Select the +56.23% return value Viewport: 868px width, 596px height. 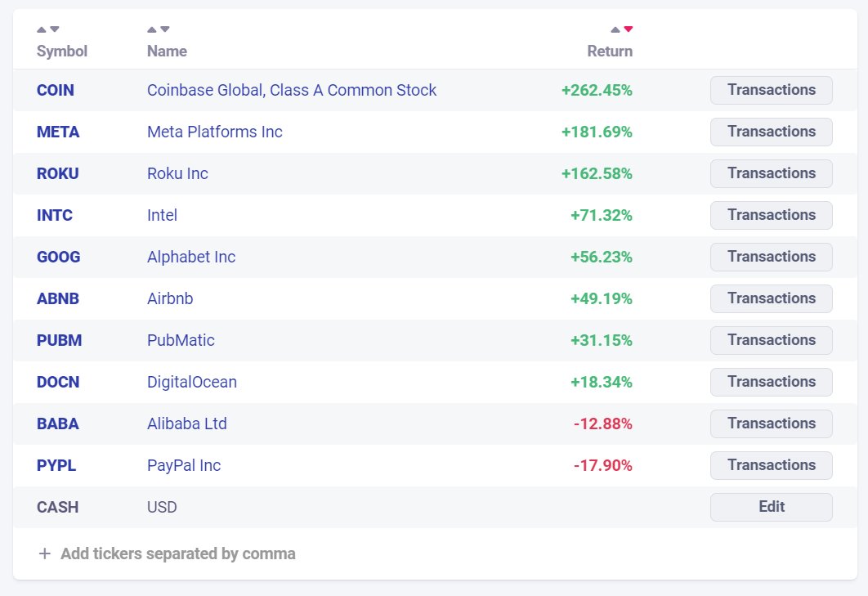602,257
